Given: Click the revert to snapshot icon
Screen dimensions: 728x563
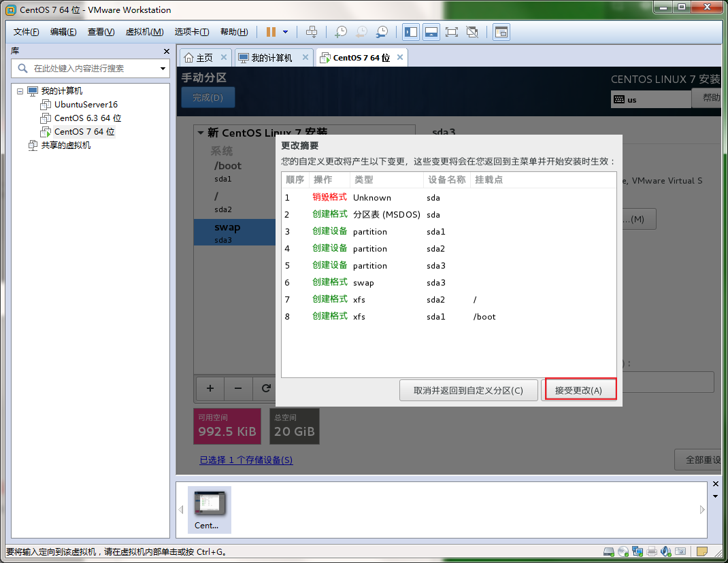Looking at the screenshot, I should [x=362, y=32].
